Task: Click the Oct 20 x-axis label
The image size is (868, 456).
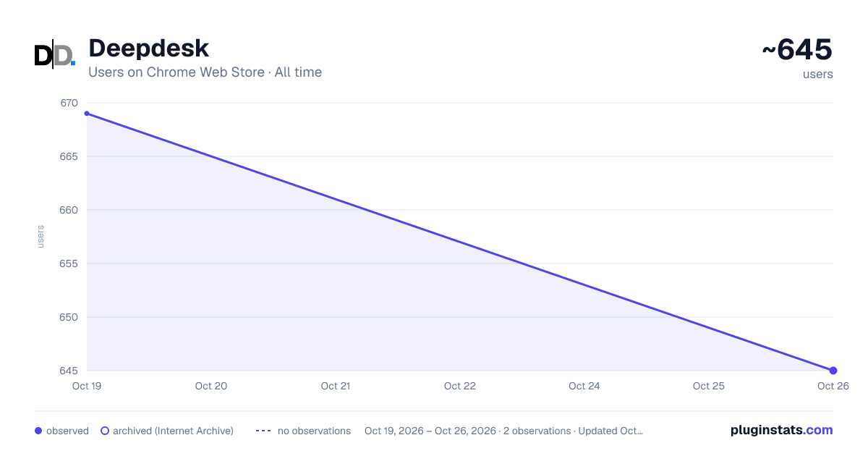Action: coord(211,386)
